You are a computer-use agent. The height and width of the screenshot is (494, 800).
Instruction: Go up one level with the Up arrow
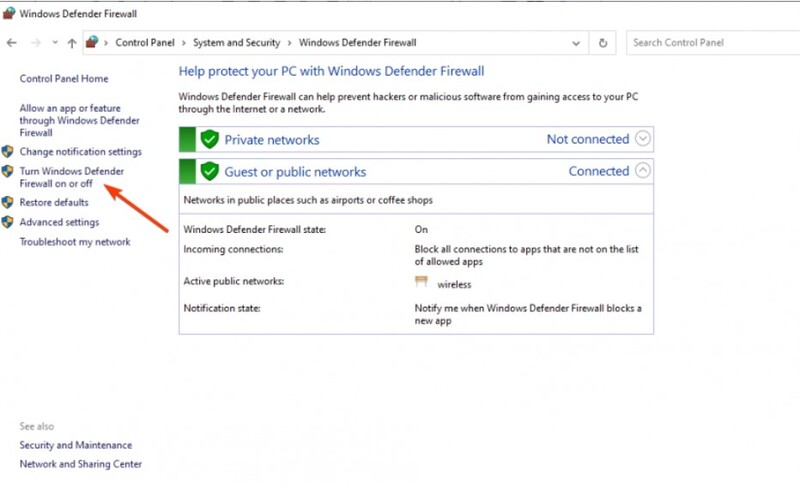coord(71,43)
